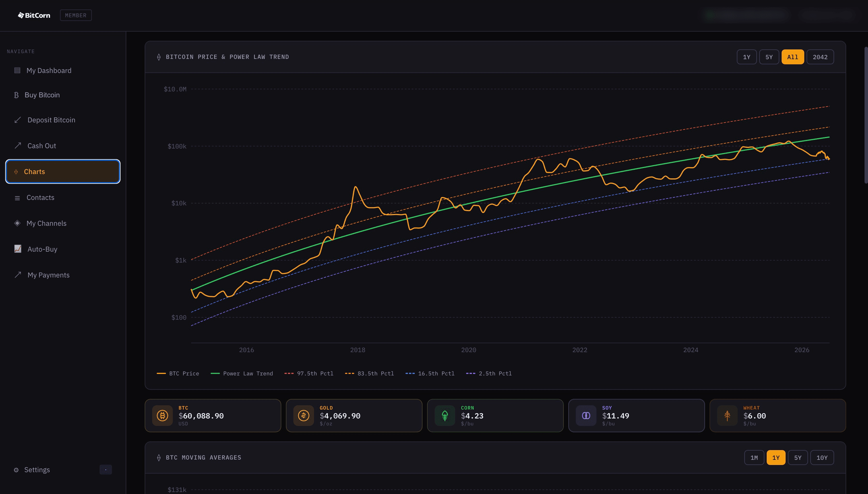This screenshot has width=868, height=494.
Task: Click the Corn plant icon on price card
Action: (445, 416)
